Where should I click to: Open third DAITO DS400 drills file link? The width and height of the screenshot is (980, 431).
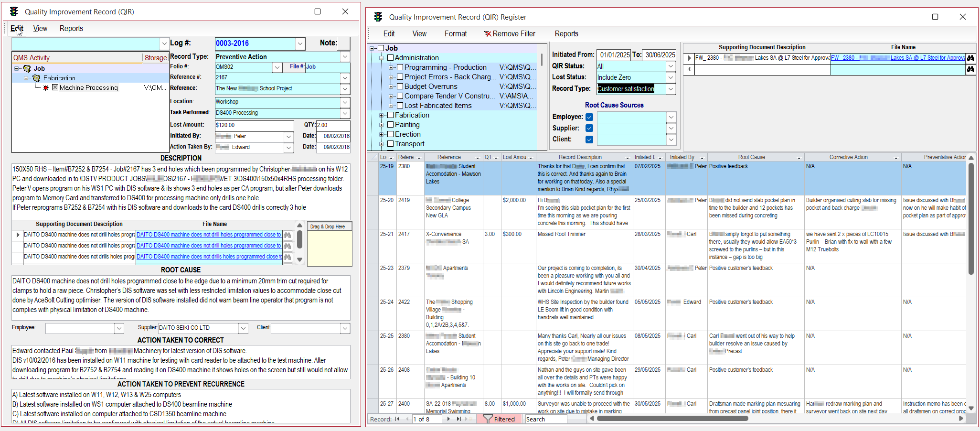pyautogui.click(x=209, y=257)
